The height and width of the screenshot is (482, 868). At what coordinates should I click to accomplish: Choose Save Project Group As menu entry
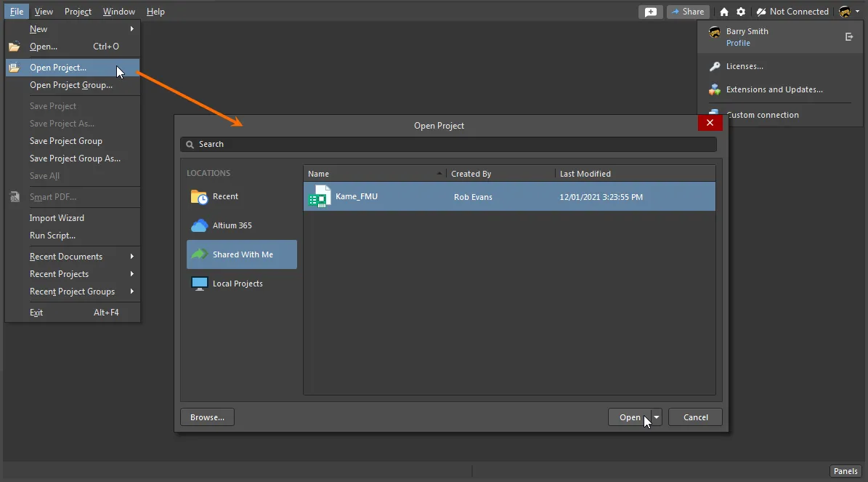tap(73, 158)
